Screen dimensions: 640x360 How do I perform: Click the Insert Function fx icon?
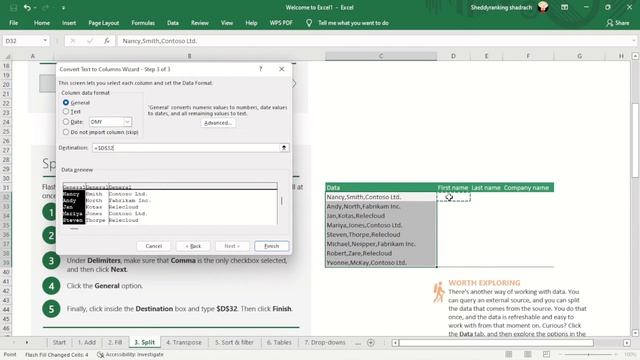[x=107, y=41]
